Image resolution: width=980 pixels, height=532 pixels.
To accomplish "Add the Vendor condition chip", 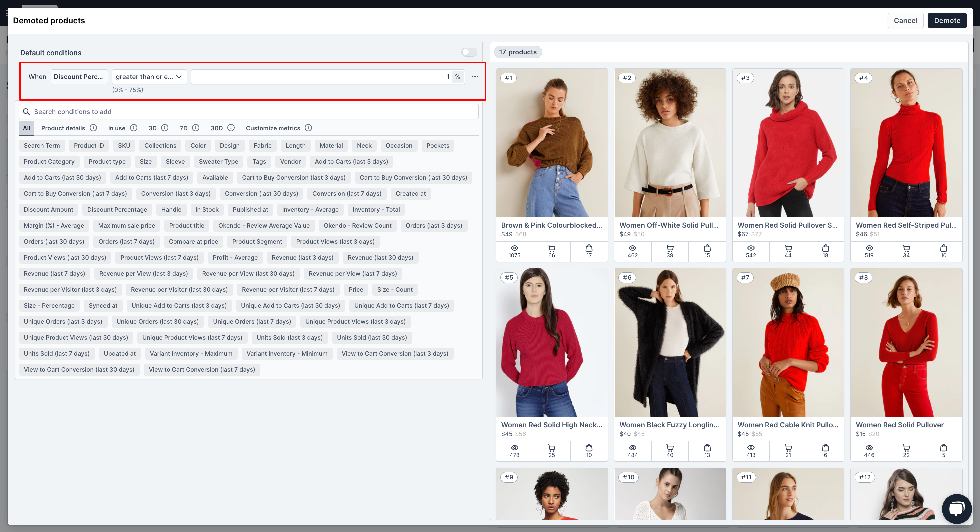I will click(x=290, y=161).
